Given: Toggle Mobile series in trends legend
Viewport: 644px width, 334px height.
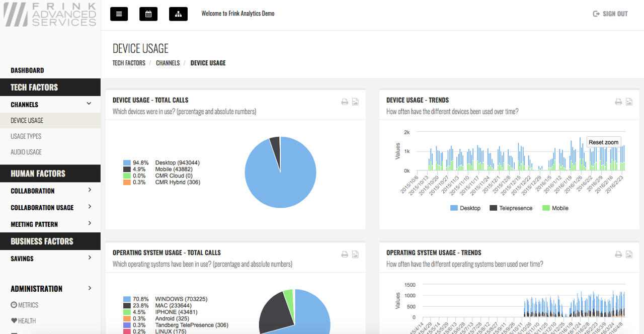Looking at the screenshot, I should [x=555, y=208].
